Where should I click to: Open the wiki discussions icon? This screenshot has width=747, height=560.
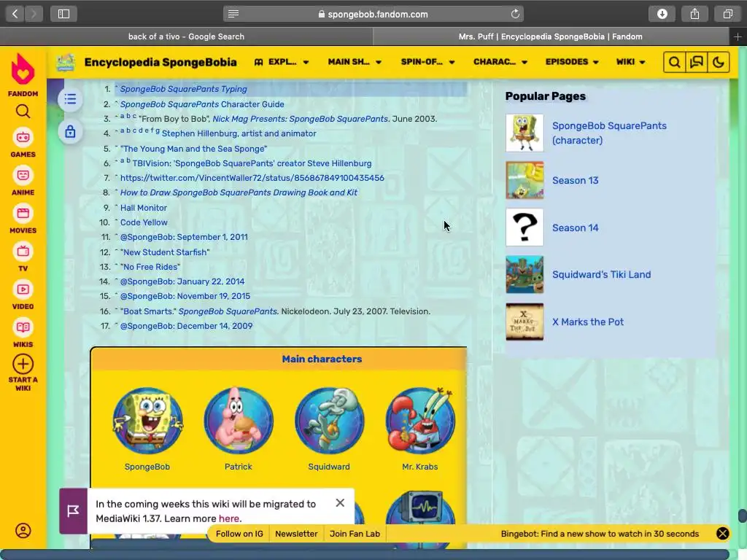[x=697, y=63]
